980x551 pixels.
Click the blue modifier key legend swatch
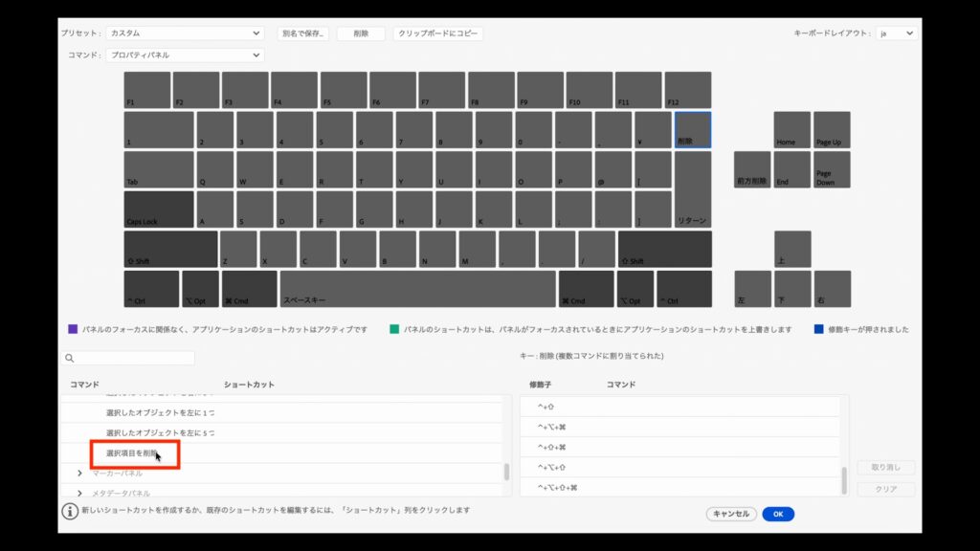pos(819,329)
